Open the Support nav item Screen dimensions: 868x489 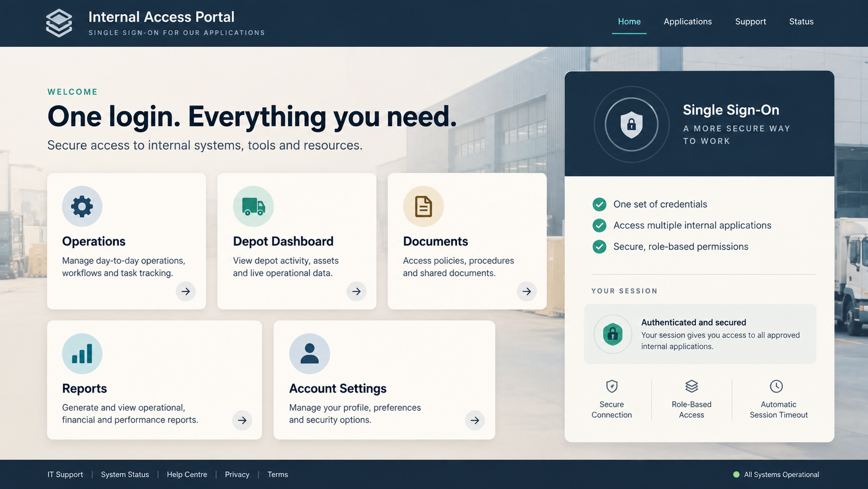tap(751, 21)
